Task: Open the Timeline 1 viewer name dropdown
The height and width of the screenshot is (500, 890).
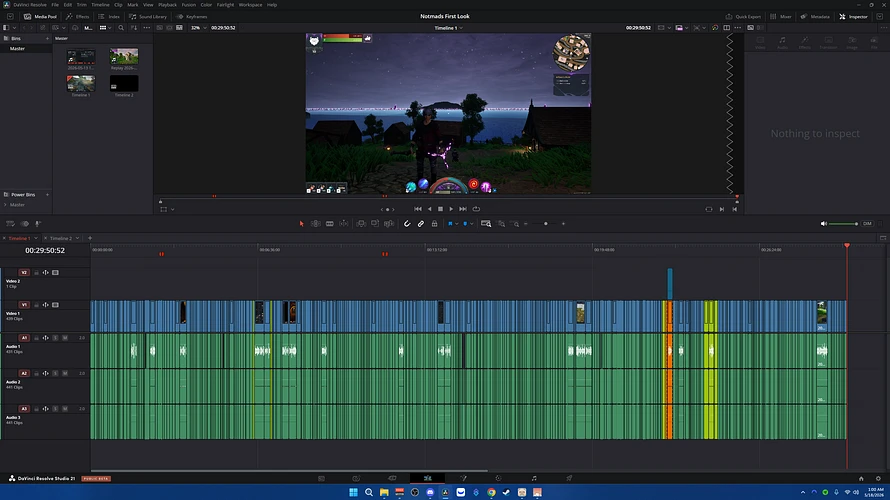Action: [x=448, y=28]
